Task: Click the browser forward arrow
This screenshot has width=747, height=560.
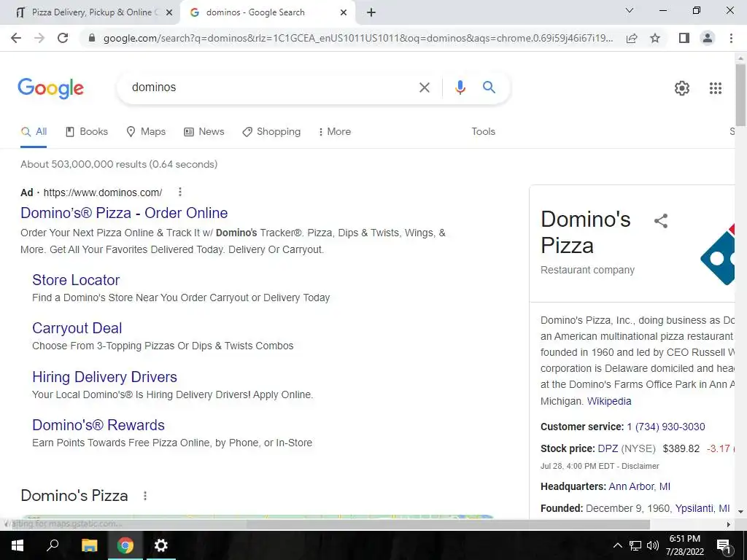Action: pos(39,38)
